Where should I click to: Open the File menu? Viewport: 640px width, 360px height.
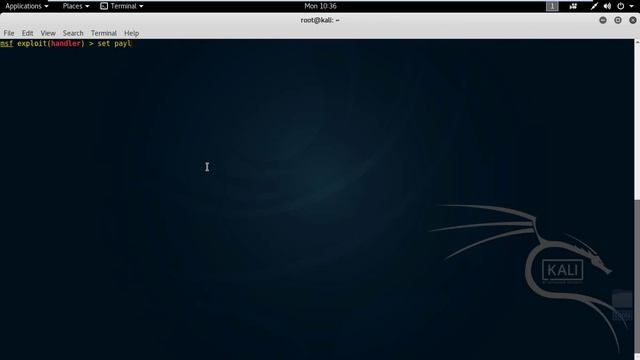9,33
